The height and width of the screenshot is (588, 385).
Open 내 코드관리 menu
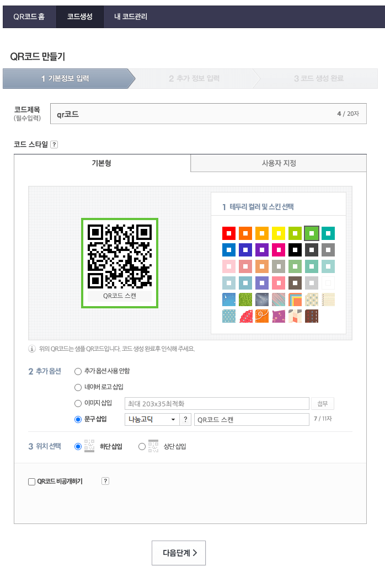[131, 17]
